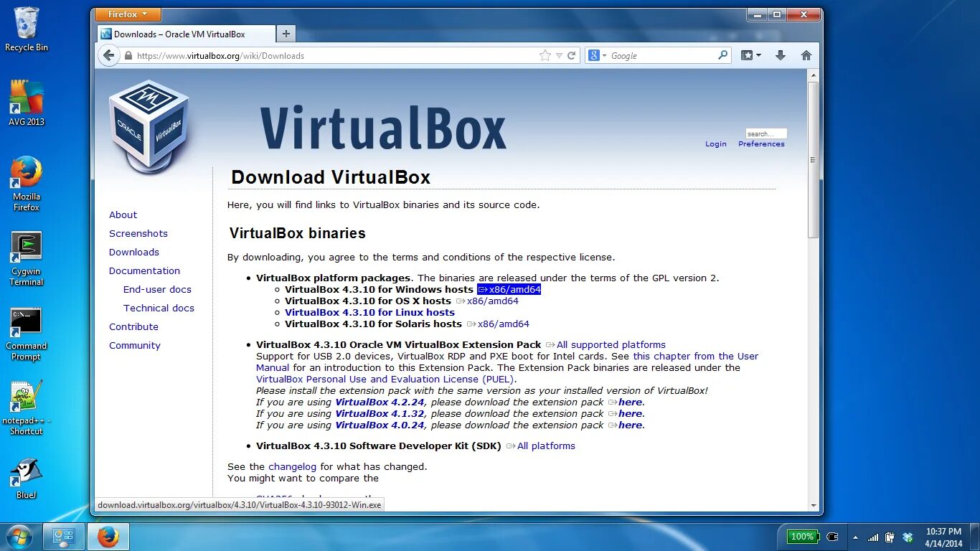Open the Documentation sidebar link

click(144, 270)
